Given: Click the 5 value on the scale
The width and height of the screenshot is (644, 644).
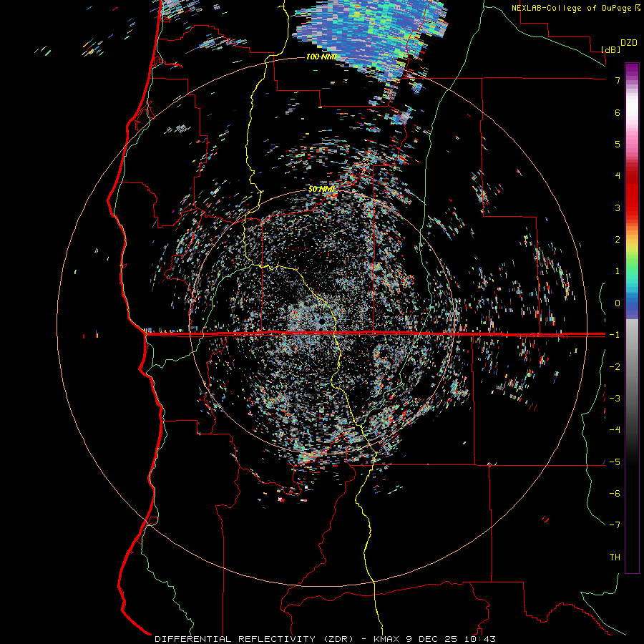Looking at the screenshot, I should [618, 144].
